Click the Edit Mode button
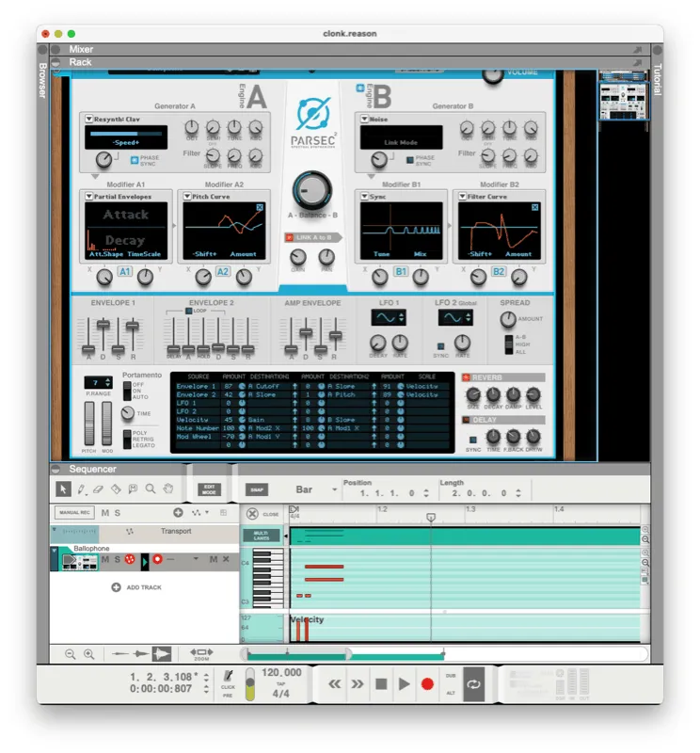 [x=209, y=489]
